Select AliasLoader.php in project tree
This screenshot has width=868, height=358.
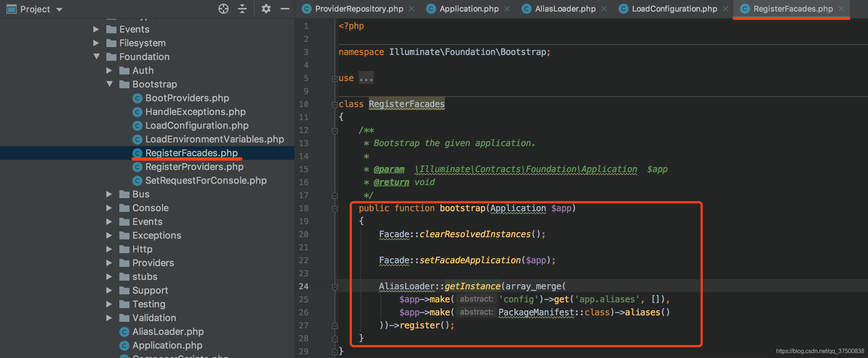(x=168, y=332)
